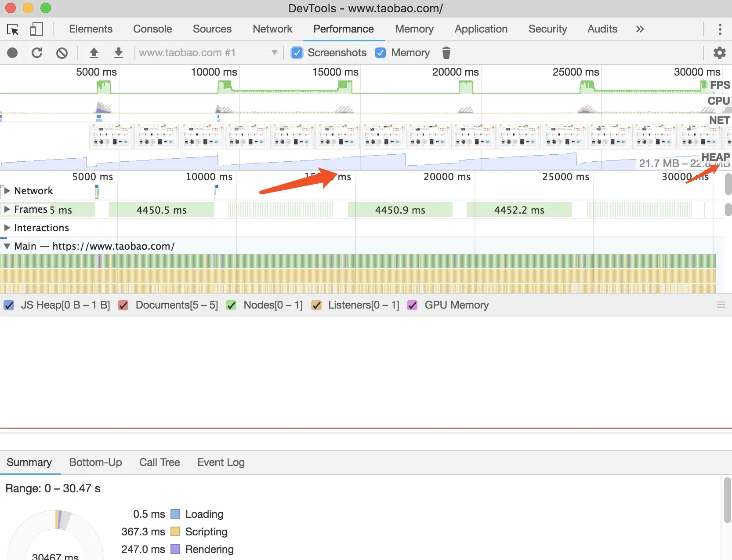
Task: Expand the Frames track
Action: tap(7, 209)
